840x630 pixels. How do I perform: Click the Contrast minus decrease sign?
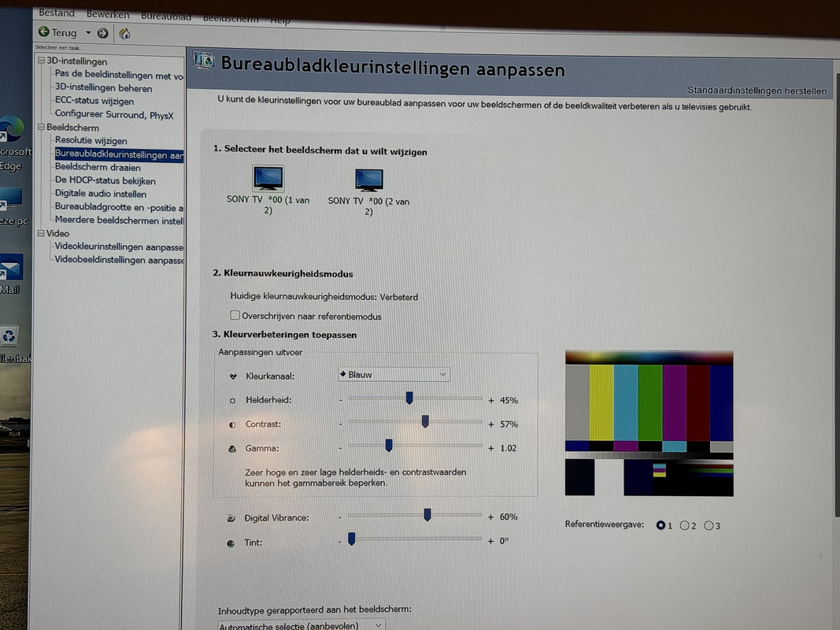[340, 424]
